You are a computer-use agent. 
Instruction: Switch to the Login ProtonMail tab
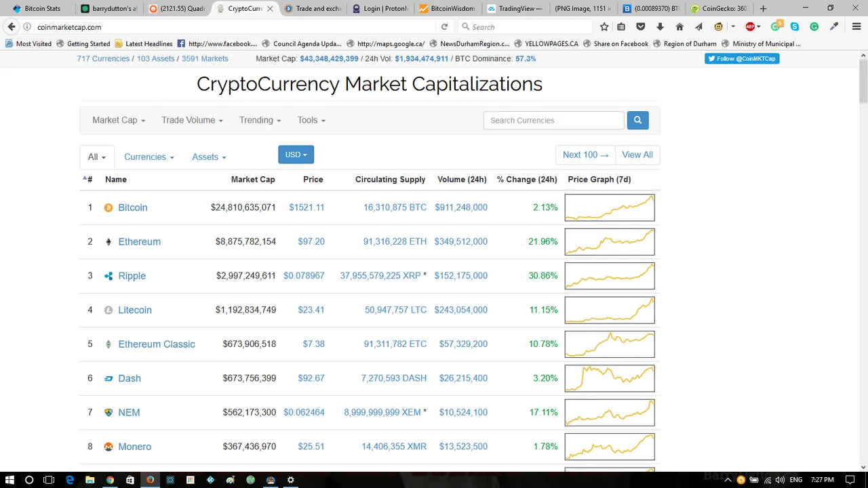click(380, 9)
